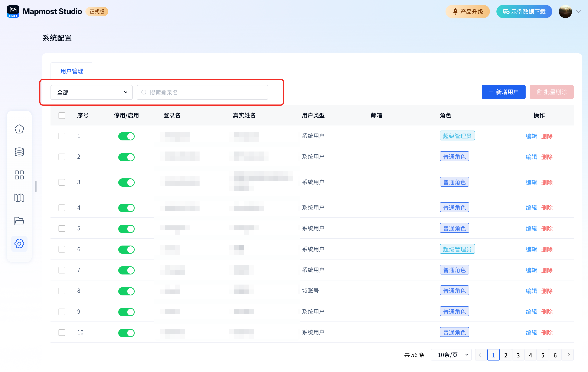This screenshot has height=372, width=588.
Task: Open the map icon in sidebar
Action: point(19,198)
